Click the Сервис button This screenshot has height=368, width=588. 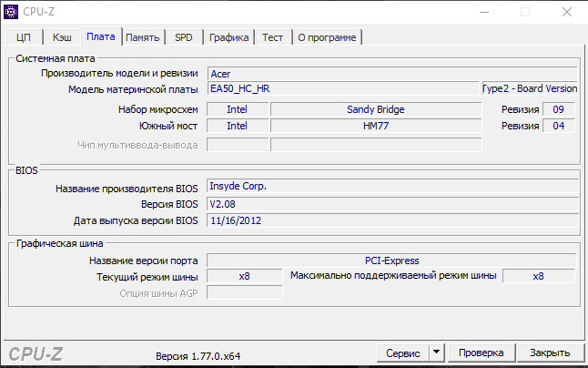click(x=403, y=353)
